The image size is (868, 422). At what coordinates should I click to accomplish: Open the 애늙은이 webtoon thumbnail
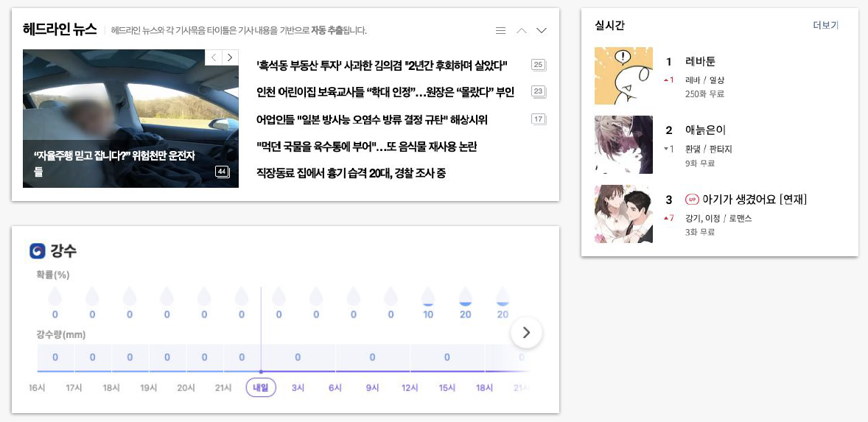coord(623,144)
